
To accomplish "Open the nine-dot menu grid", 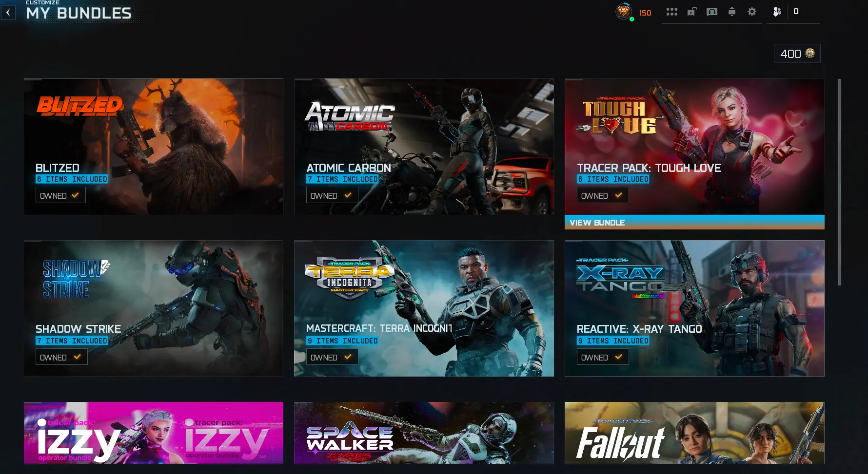I will (672, 12).
